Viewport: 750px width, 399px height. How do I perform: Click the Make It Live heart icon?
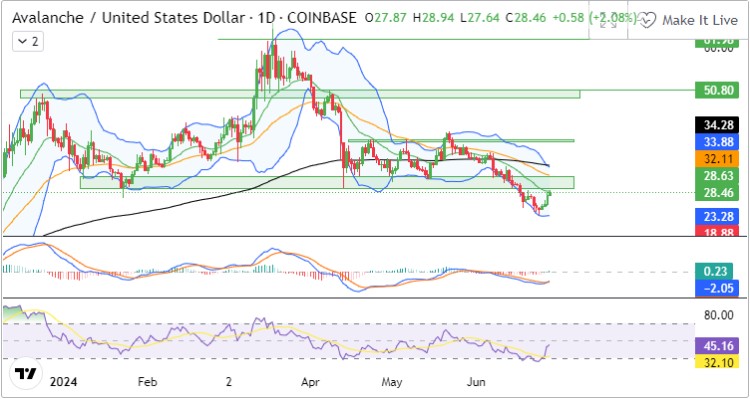click(x=648, y=20)
